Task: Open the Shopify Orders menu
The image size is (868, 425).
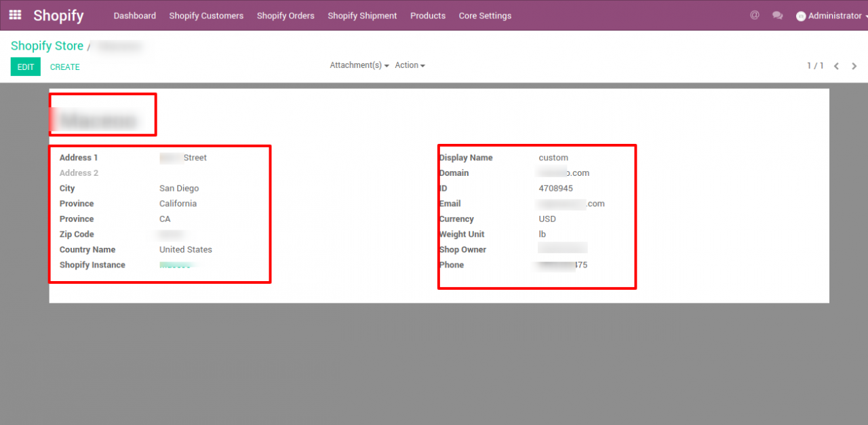Action: click(x=285, y=16)
